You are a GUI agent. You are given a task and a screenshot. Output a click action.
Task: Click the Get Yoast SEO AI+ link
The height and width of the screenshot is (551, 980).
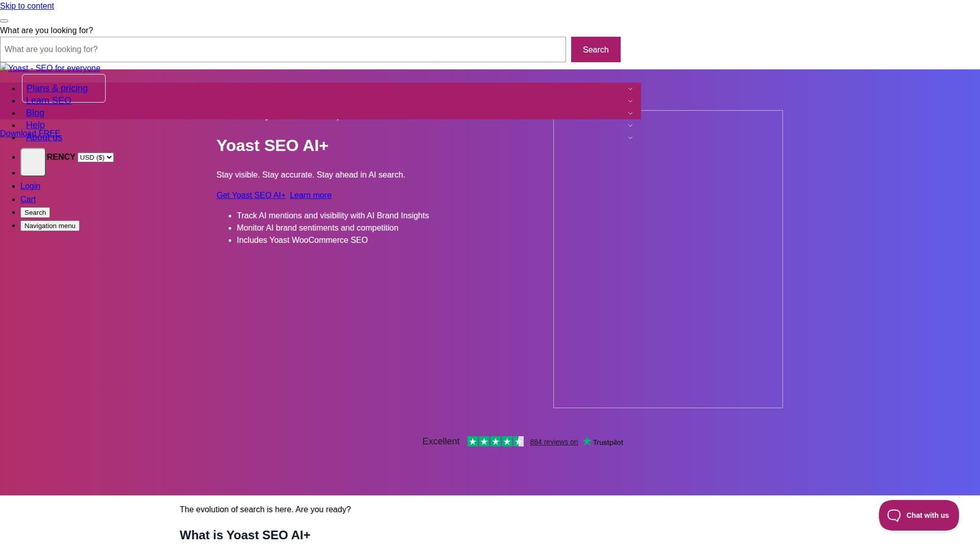pos(251,195)
